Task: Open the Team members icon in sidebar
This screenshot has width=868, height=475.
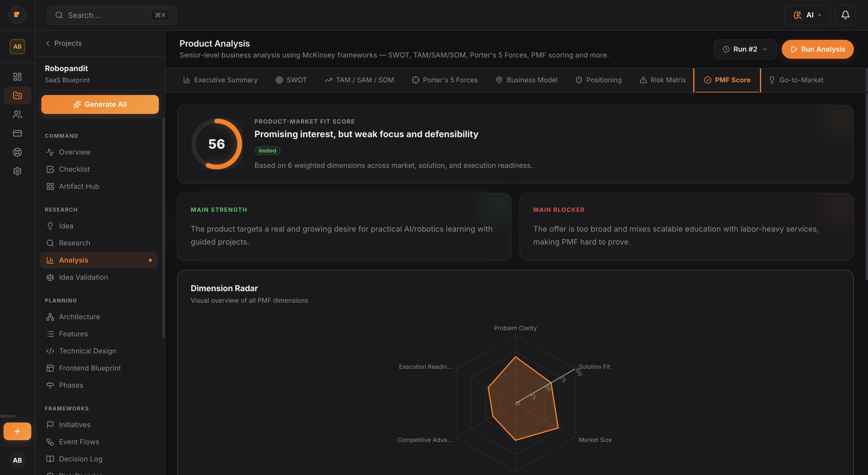Action: [x=17, y=114]
